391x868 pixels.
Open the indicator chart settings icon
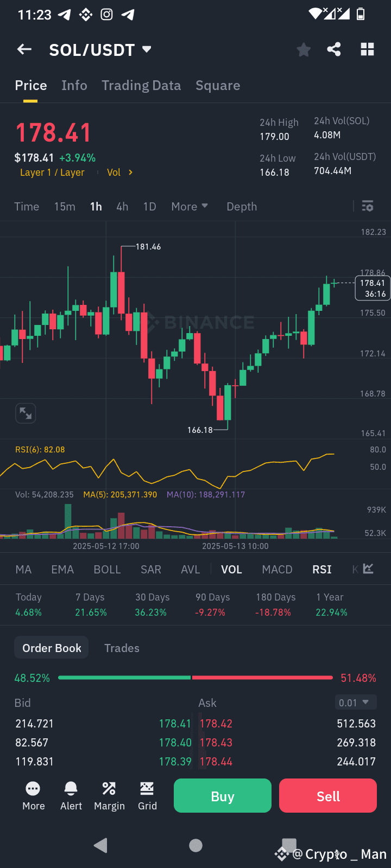point(368,569)
